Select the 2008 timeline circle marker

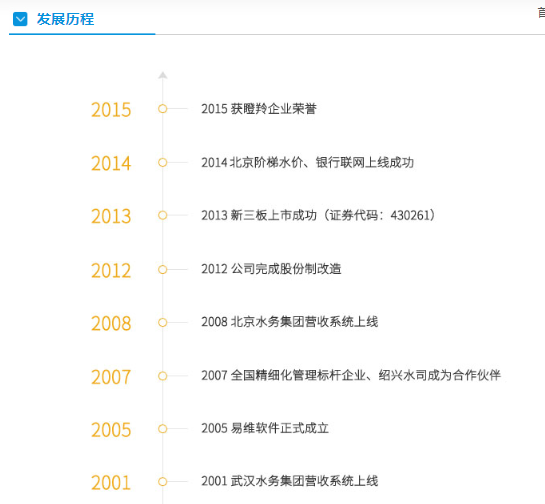pos(163,323)
